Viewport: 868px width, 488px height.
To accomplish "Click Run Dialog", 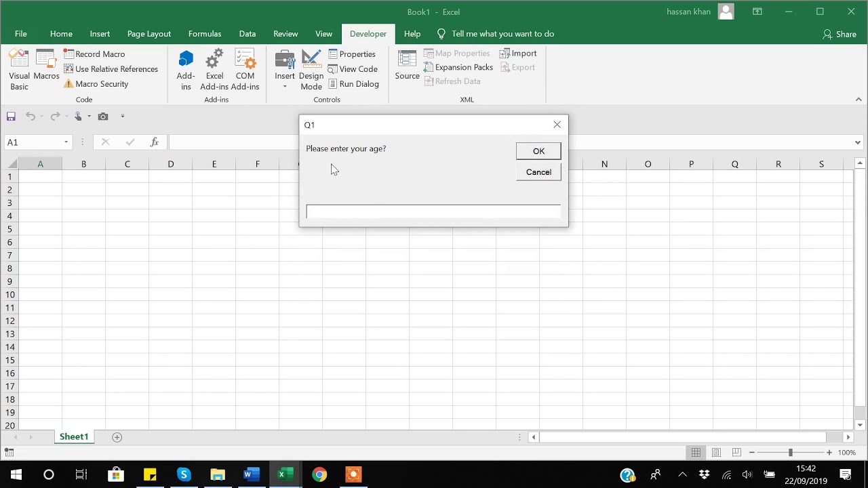I will (353, 83).
